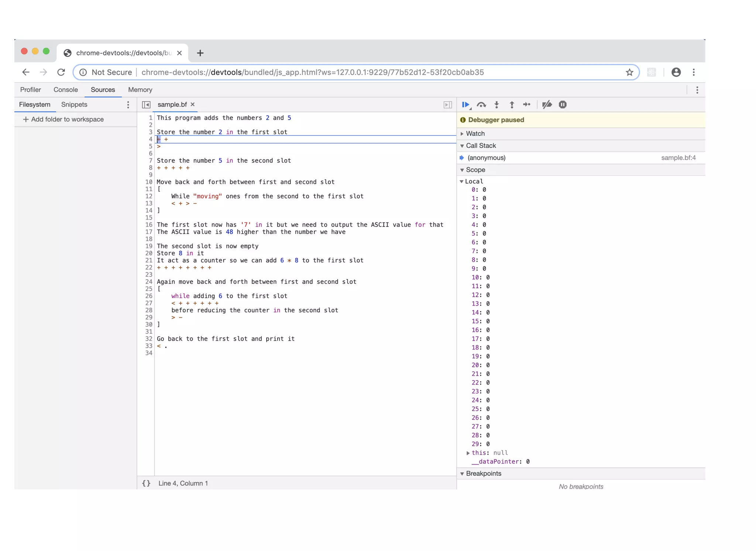Click the browser URL address field
The width and height of the screenshot is (756, 551).
[312, 72]
